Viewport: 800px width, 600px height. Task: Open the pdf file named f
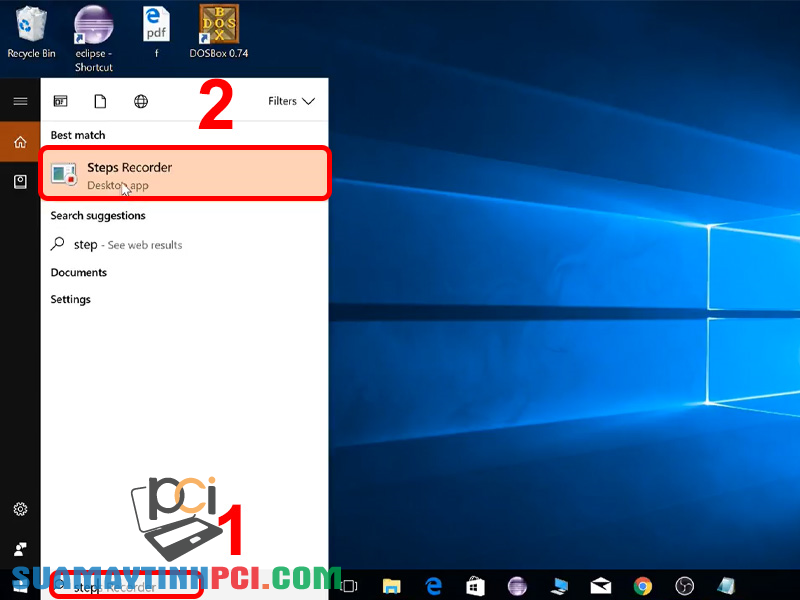tap(156, 31)
